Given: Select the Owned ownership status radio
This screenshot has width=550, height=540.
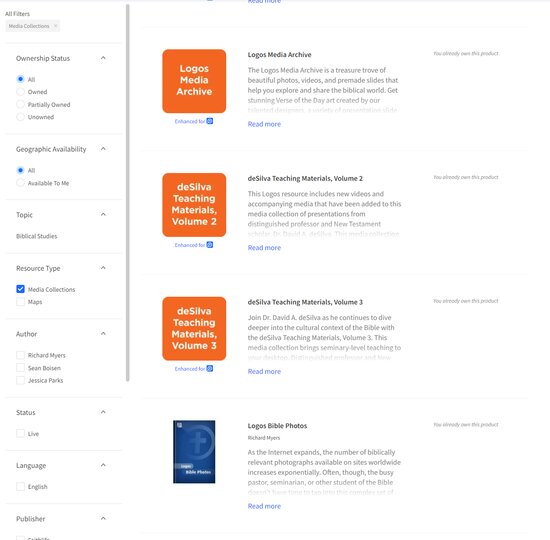Looking at the screenshot, I should (x=20, y=92).
